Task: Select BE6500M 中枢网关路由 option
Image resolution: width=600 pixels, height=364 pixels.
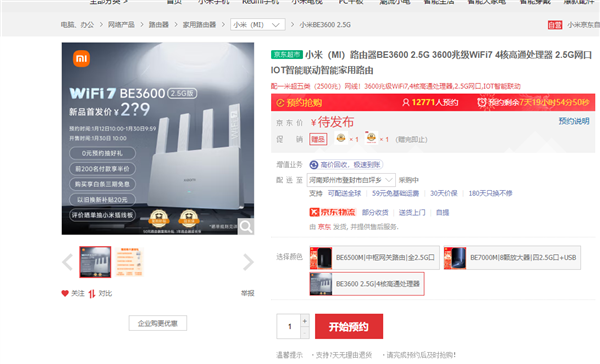Action: point(374,258)
